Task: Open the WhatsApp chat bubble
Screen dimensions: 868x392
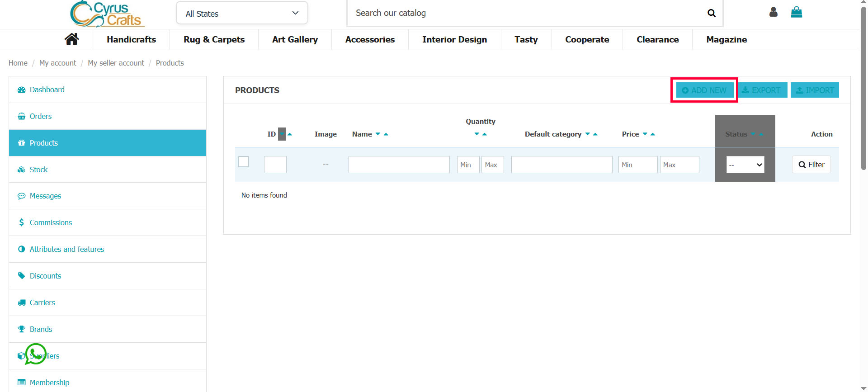Action: pyautogui.click(x=36, y=354)
